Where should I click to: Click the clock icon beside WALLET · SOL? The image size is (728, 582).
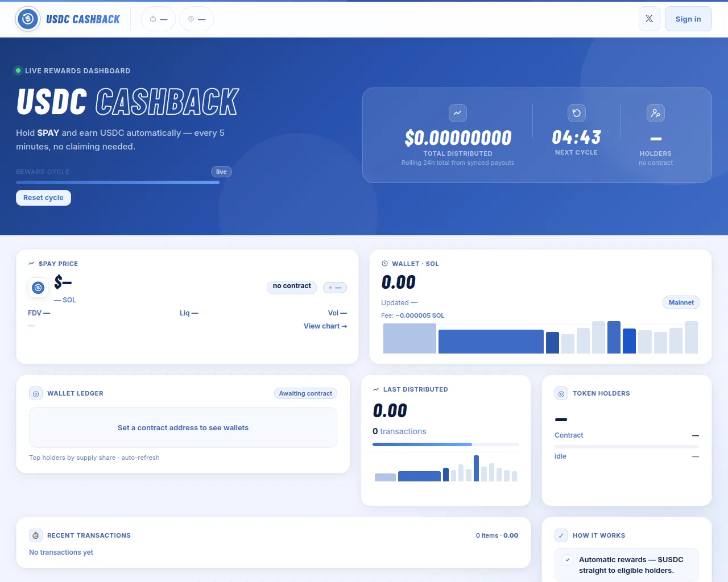(384, 264)
